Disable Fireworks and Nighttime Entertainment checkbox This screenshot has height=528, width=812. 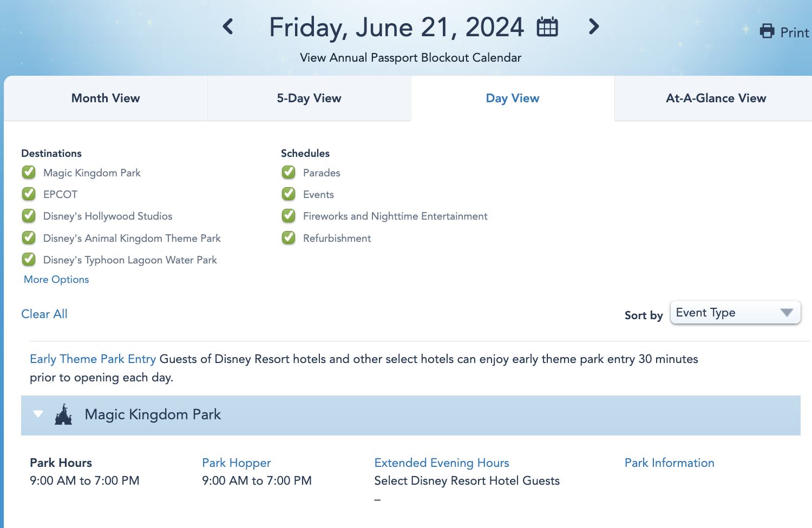[x=289, y=216]
